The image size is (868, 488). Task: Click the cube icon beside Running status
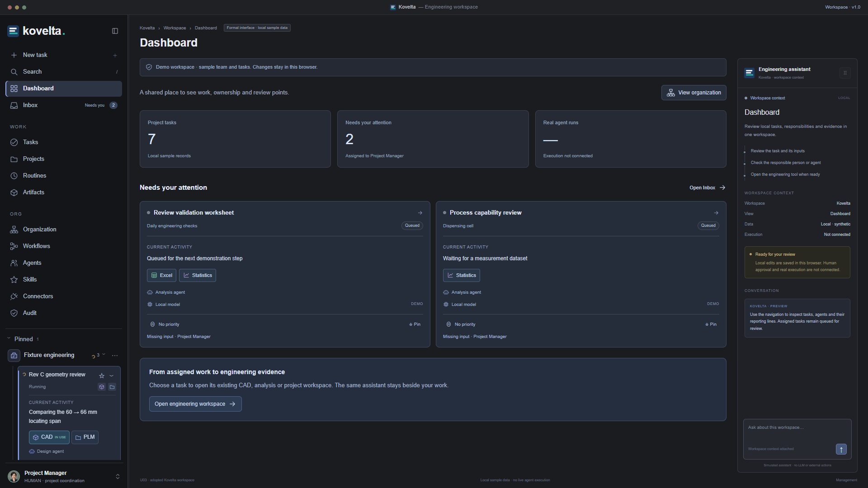(102, 387)
